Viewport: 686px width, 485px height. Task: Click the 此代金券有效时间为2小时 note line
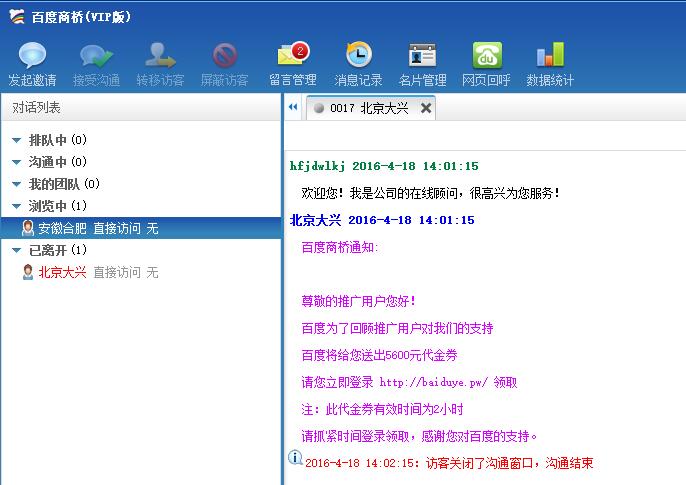(x=382, y=409)
